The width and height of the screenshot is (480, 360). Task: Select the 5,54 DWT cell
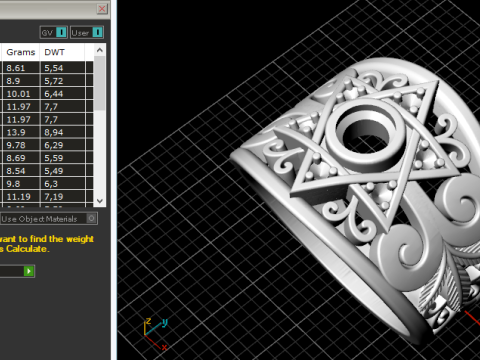pyautogui.click(x=63, y=68)
